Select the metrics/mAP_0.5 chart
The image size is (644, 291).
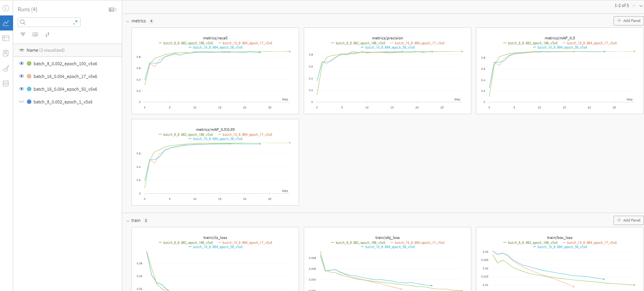pos(560,71)
